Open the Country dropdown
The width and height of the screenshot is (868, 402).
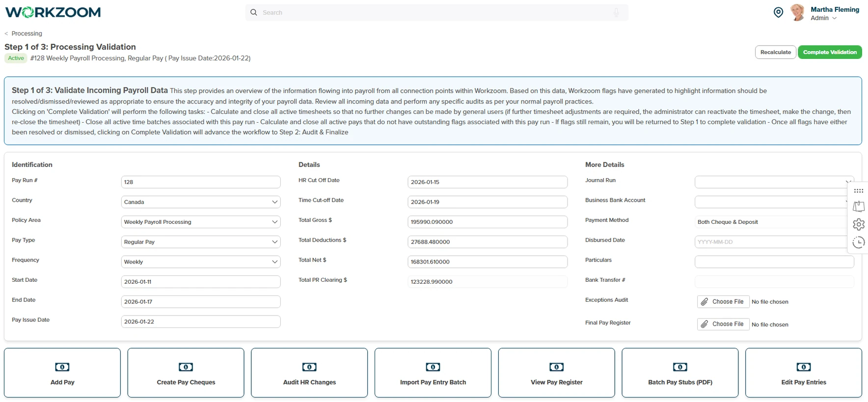pyautogui.click(x=201, y=202)
